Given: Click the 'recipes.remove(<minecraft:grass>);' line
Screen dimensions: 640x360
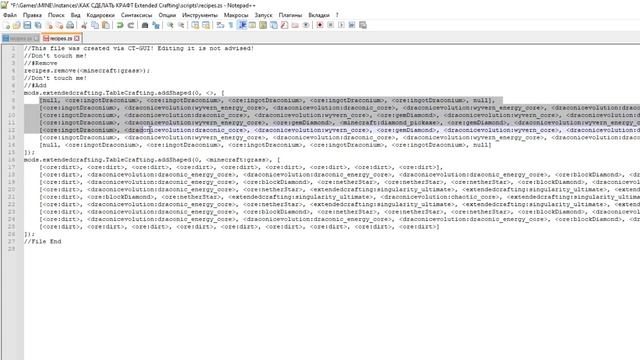Looking at the screenshot, I should pos(87,71).
